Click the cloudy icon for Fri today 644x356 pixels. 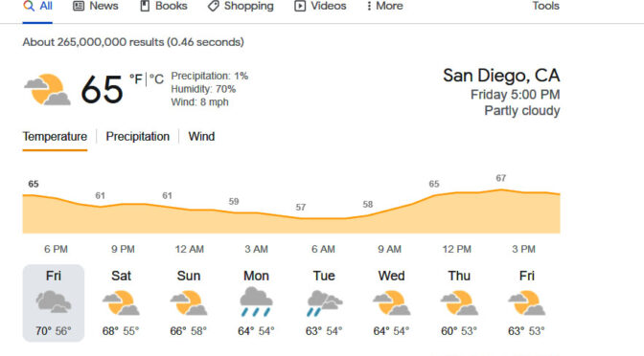[54, 302]
